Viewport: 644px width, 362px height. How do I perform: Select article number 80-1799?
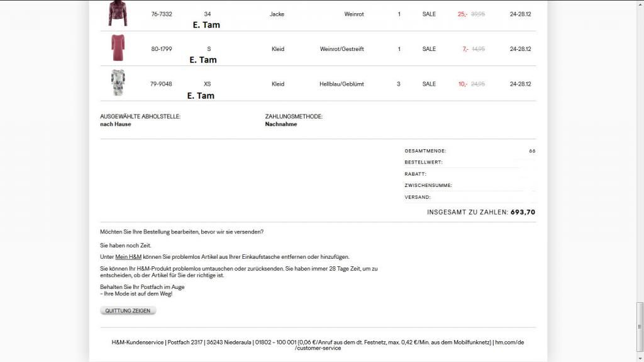click(162, 49)
